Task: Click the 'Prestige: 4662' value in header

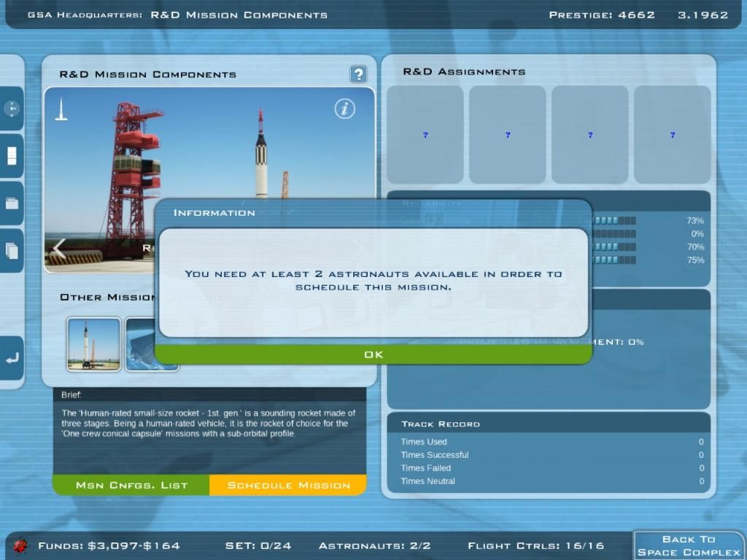Action: [602, 15]
